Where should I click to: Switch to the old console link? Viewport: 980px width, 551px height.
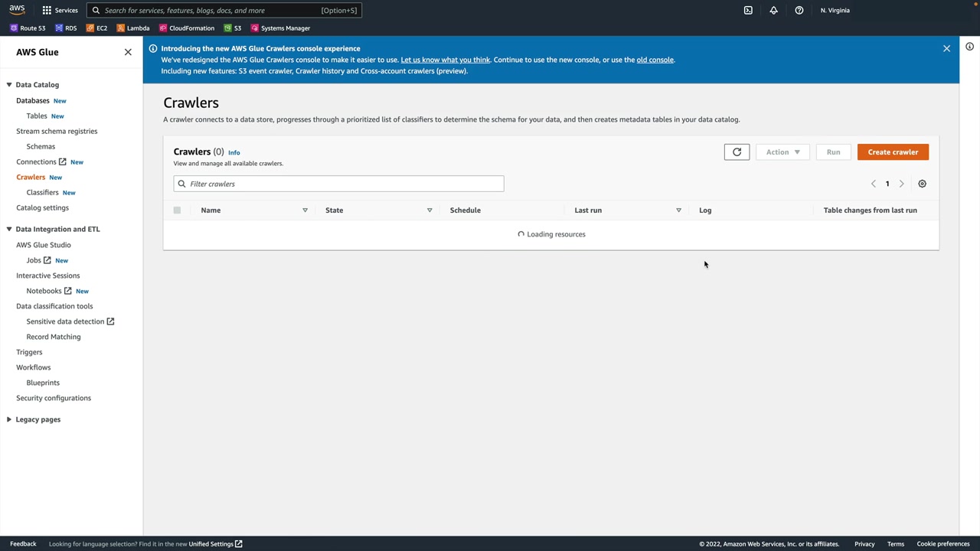(x=655, y=60)
